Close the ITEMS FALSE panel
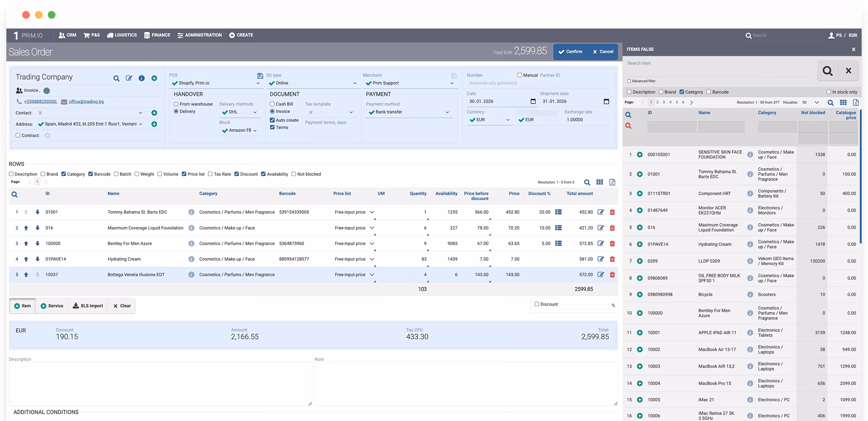The height and width of the screenshot is (421, 868). pos(853,49)
